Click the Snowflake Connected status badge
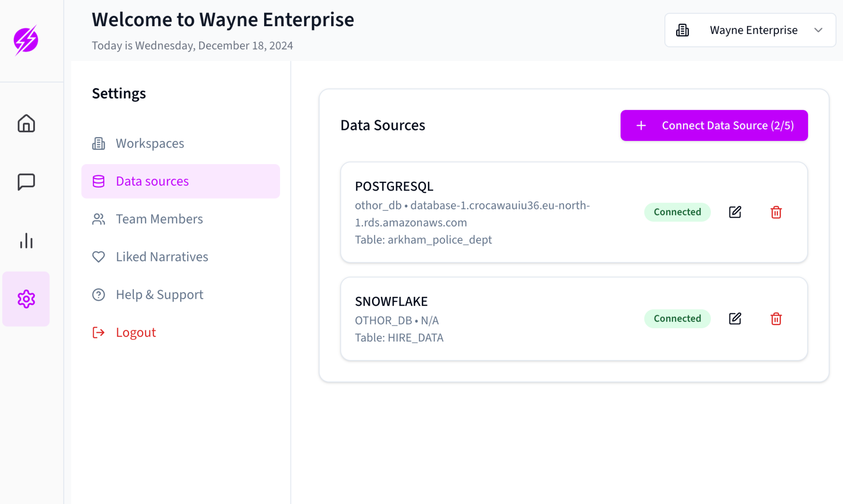Image resolution: width=843 pixels, height=504 pixels. 677,319
